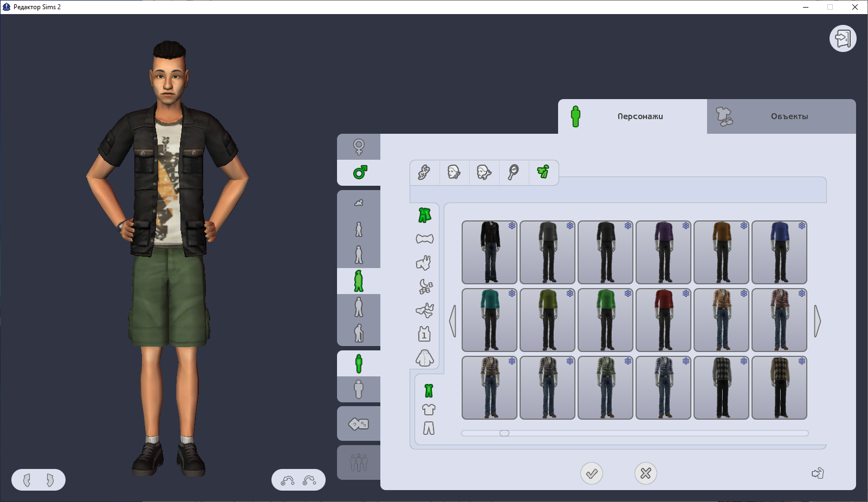Viewport: 868px width, 502px height.
Task: Filter by tops shirt icon
Action: (429, 409)
